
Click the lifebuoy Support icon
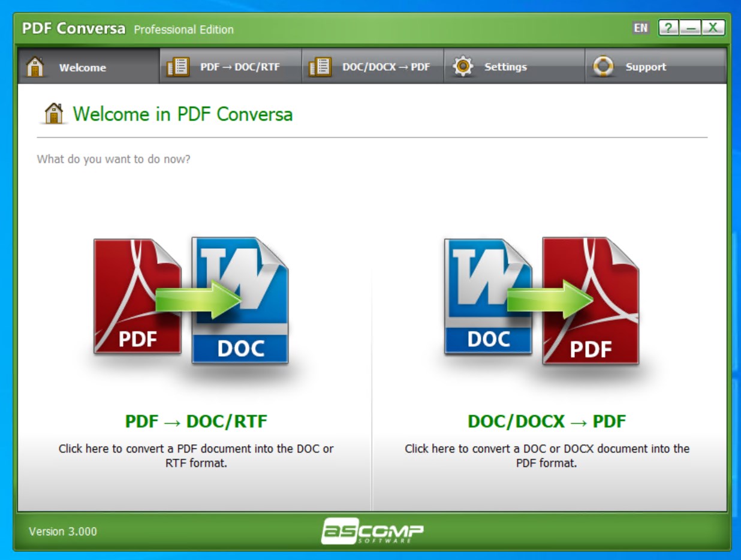point(603,67)
